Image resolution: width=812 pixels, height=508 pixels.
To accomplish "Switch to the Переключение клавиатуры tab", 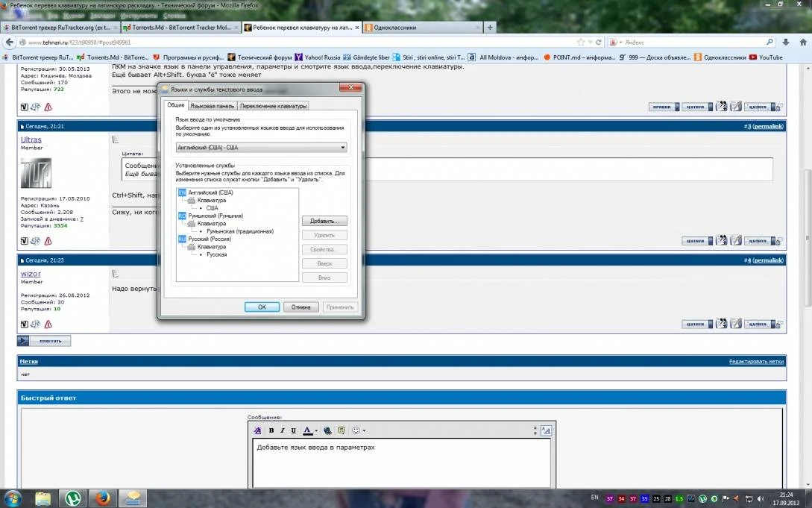I will 273,106.
